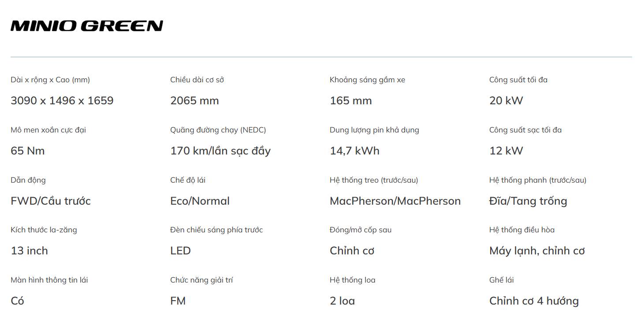The width and height of the screenshot is (644, 316).
Task: Click the Màn hình thông tin lái label
Action: 49,280
